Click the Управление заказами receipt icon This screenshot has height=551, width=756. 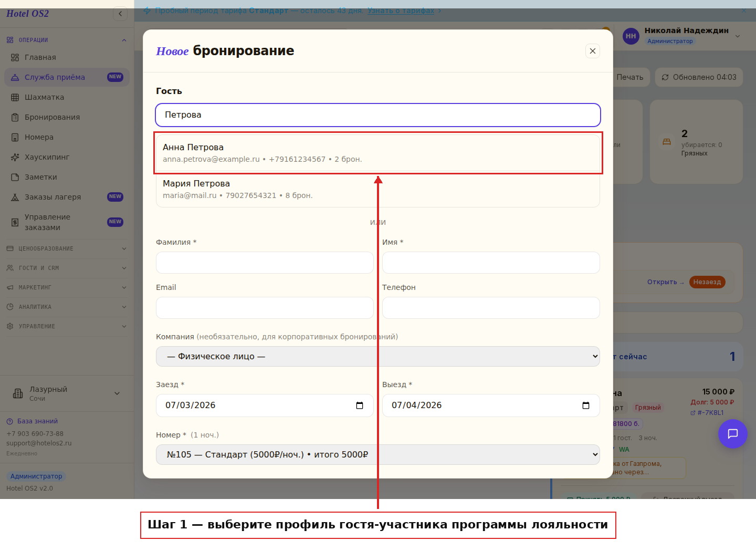[15, 222]
